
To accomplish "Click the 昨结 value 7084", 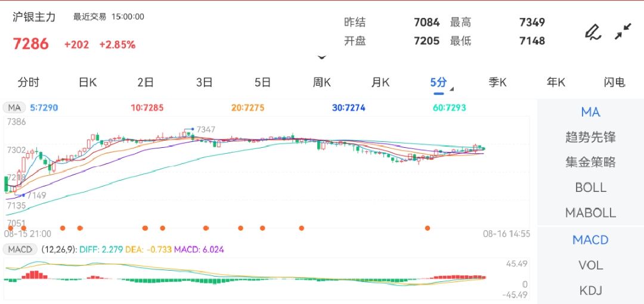I will (427, 22).
